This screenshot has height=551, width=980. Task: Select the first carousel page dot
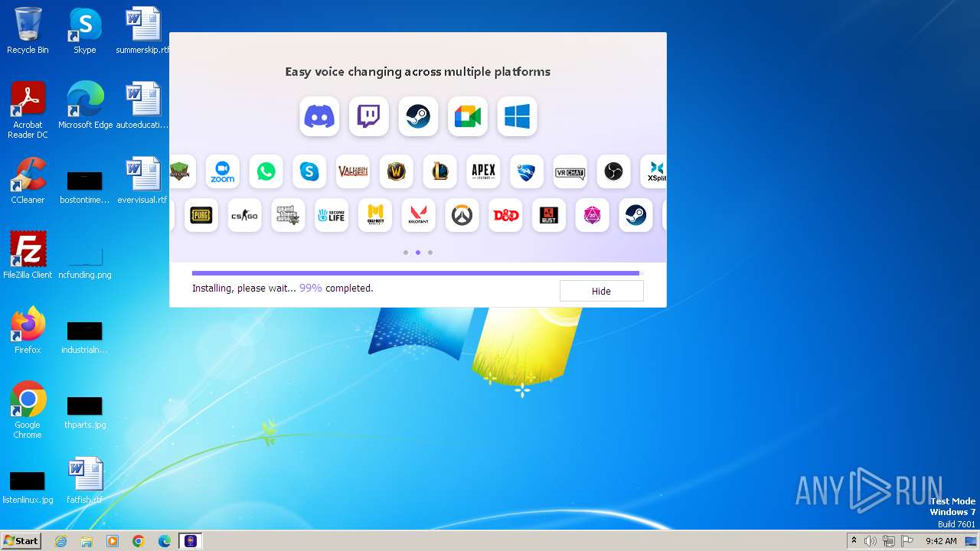coord(406,253)
